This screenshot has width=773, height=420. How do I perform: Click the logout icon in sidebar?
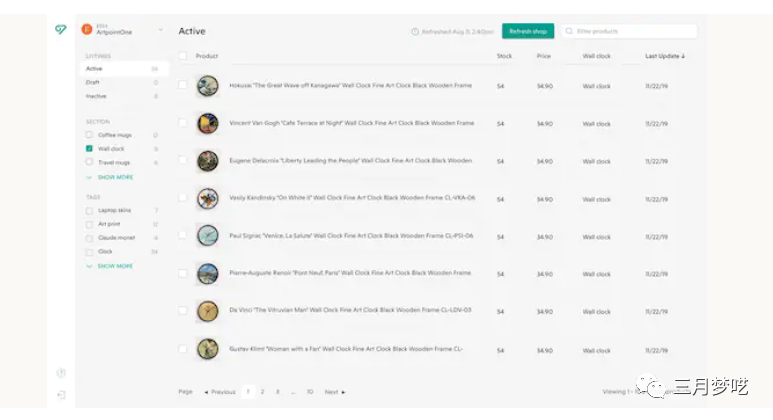pos(61,395)
